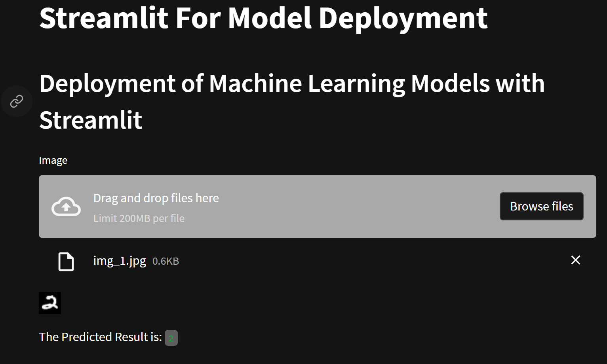Click "Streamlit" on the subheading's second line
The height and width of the screenshot is (364, 607).
click(x=91, y=120)
